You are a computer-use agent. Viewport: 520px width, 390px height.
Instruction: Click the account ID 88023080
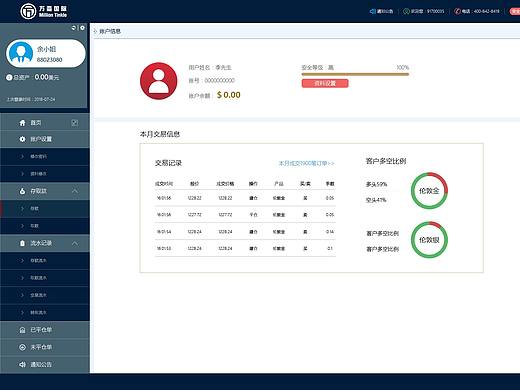(49, 60)
